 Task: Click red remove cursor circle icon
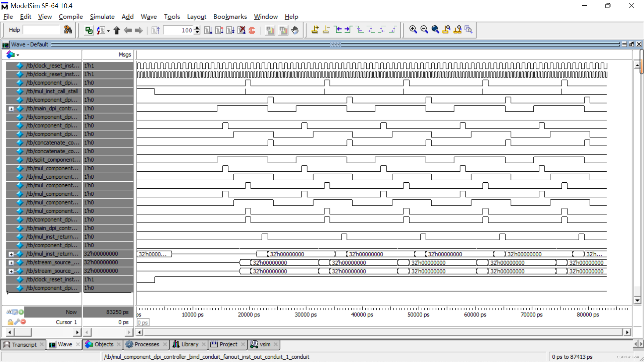pos(23,322)
